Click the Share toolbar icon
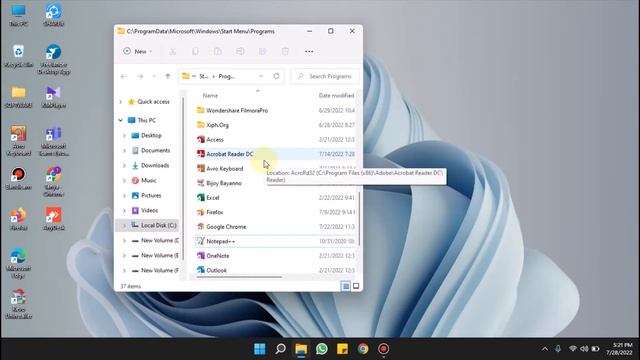The height and width of the screenshot is (360, 640). click(x=262, y=51)
